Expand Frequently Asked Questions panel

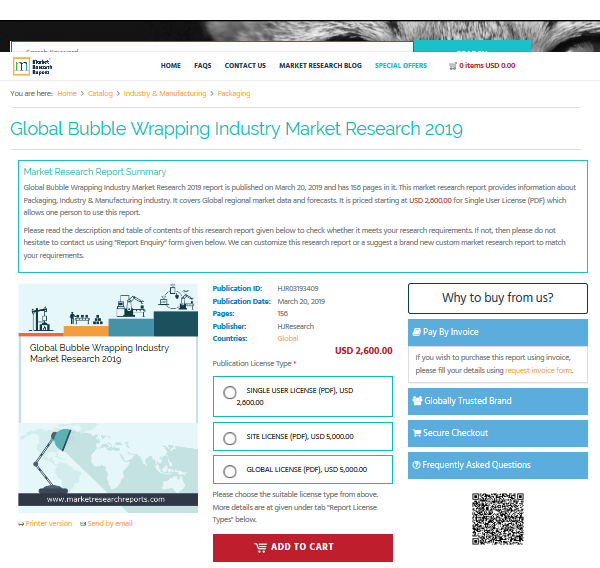497,465
